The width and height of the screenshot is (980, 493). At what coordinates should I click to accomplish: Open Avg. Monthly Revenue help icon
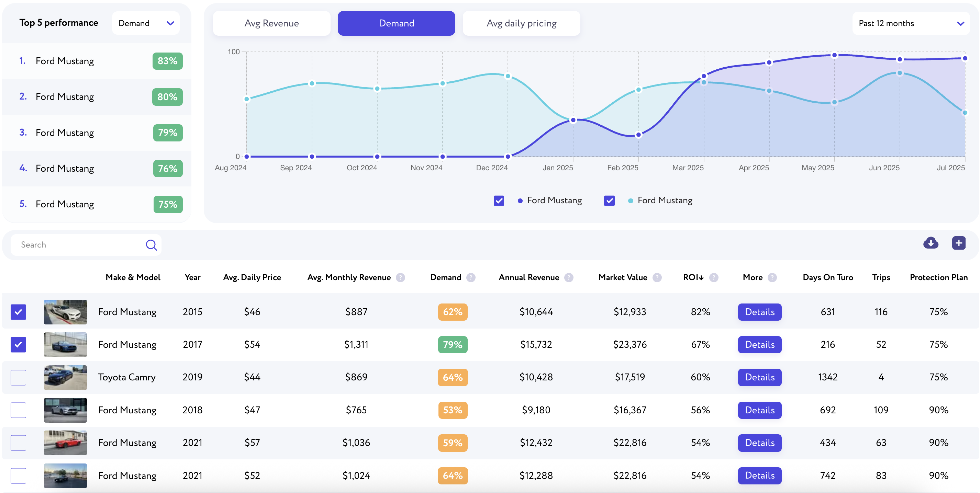click(400, 277)
